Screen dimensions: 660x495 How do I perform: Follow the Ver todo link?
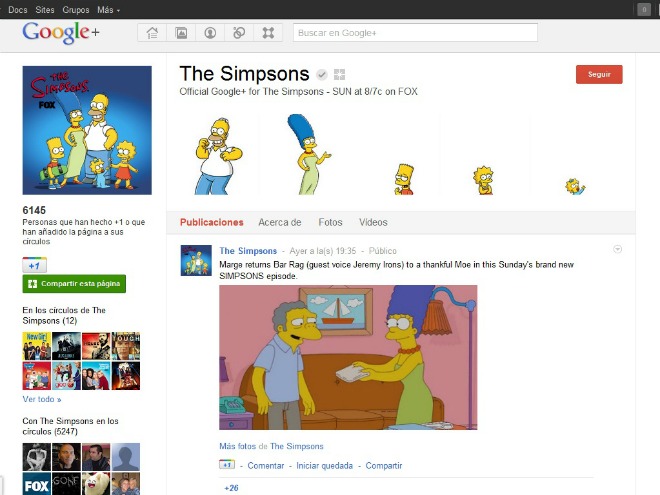[41, 398]
